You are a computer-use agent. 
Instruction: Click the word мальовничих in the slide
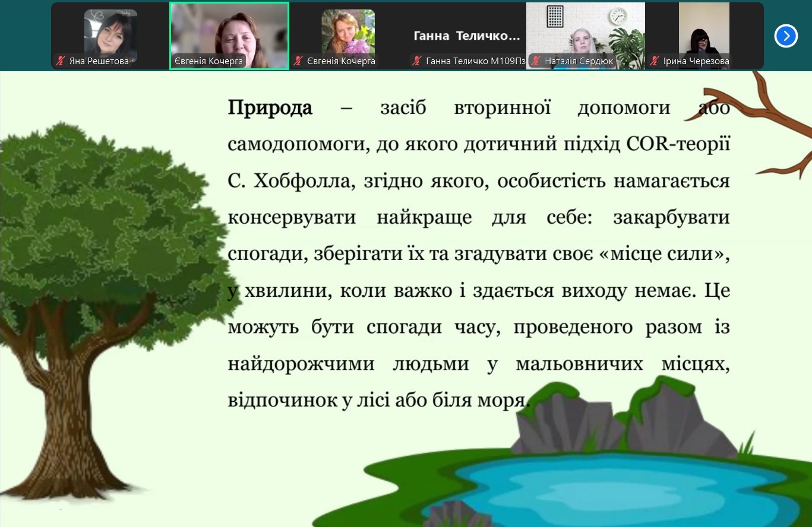(x=580, y=363)
